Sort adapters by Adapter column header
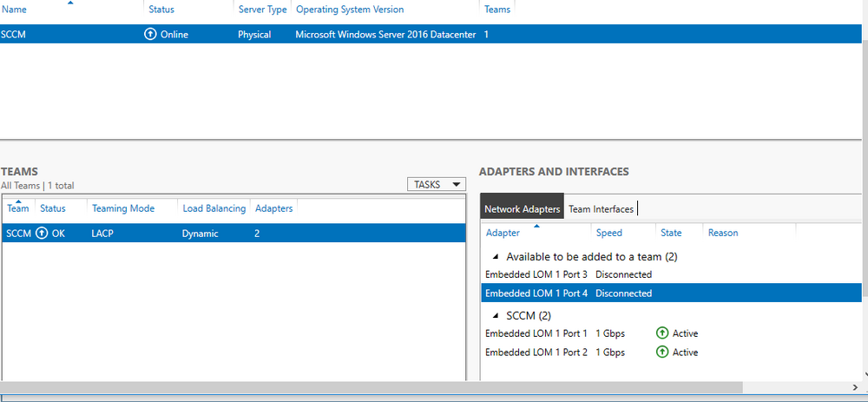 503,233
